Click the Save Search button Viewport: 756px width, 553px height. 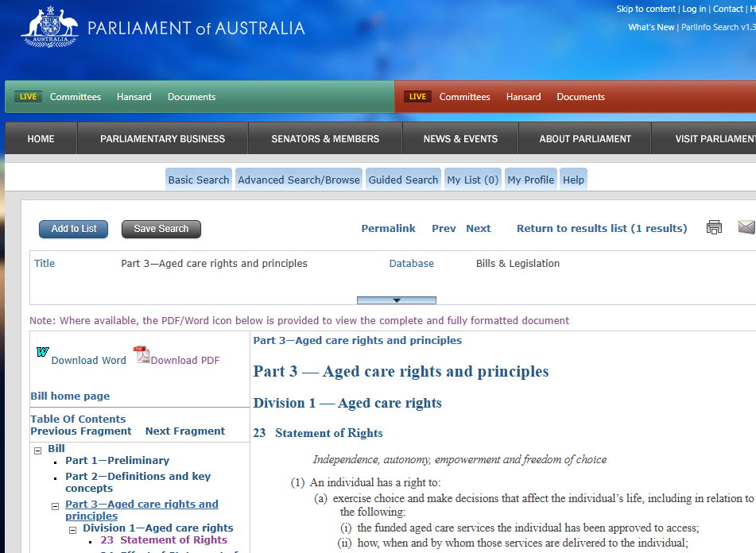(161, 228)
